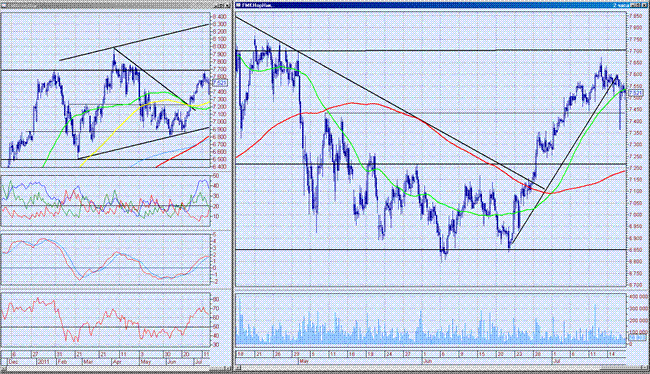Click scroll-left arrow under the right chart
Screen dimensions: 650x374
238,368
